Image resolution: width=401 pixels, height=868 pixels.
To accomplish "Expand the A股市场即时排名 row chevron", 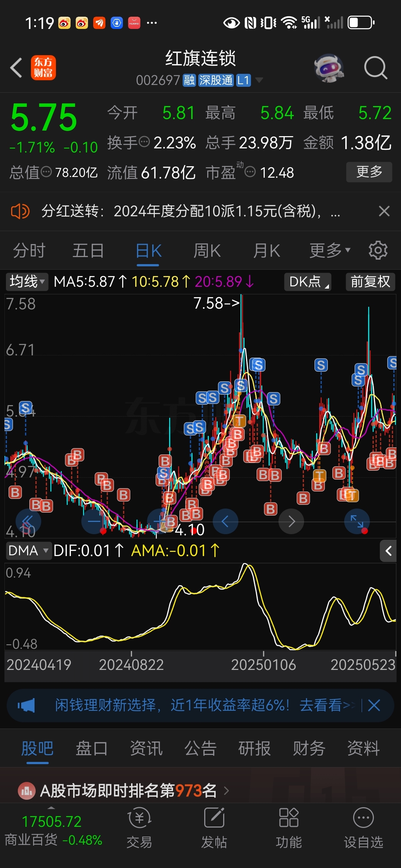I will click(226, 791).
